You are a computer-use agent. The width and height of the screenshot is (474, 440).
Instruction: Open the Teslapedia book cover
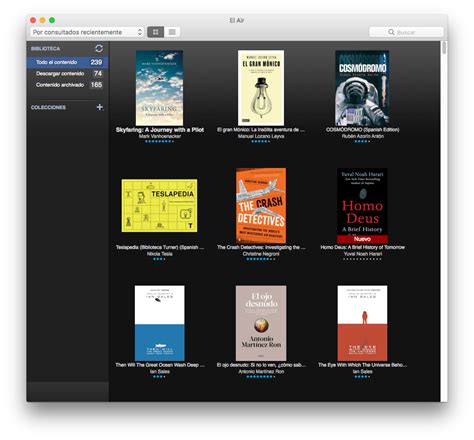click(x=159, y=206)
